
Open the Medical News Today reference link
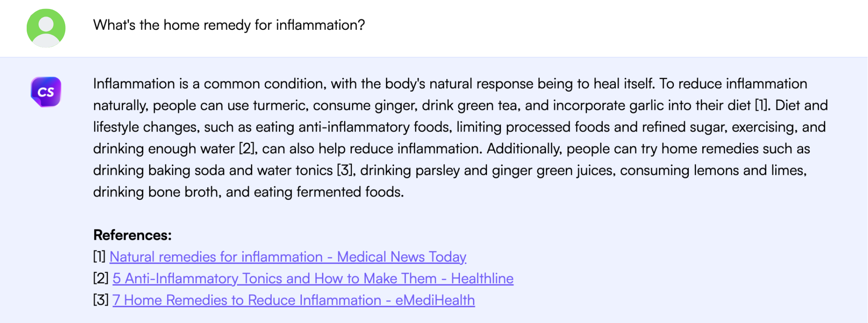[x=288, y=257]
